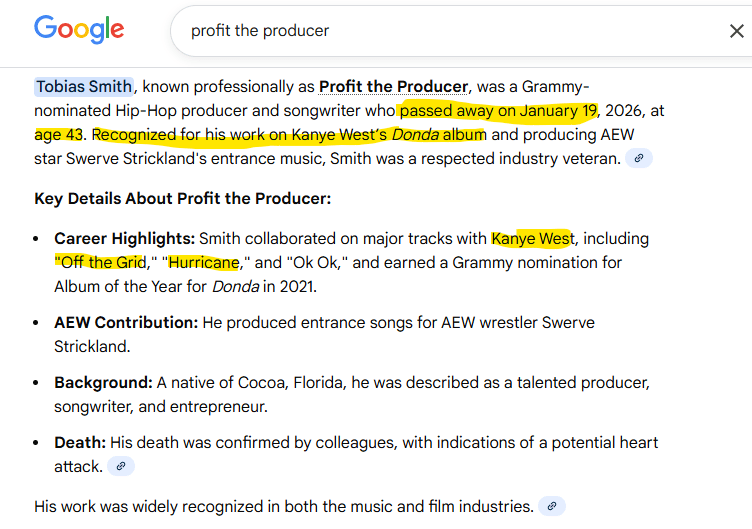Viewport: 752px width, 529px height.
Task: Click the highlighted "Off the Grid" song title
Action: 100,262
